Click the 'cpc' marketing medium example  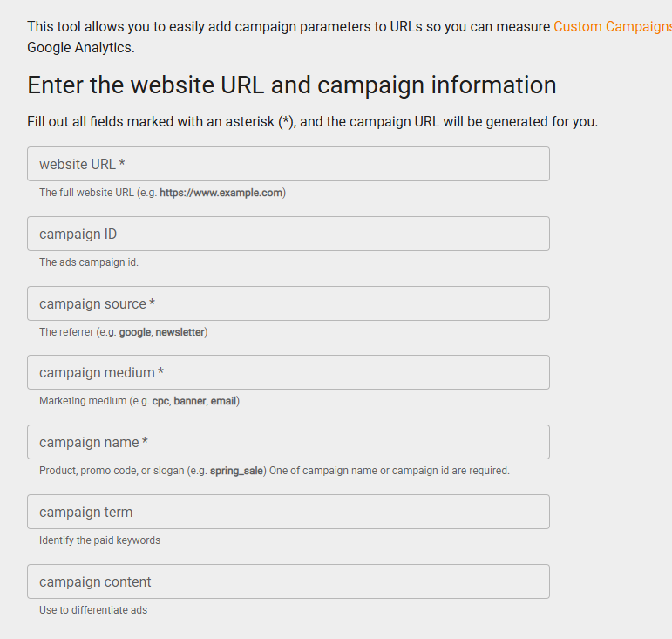(160, 401)
